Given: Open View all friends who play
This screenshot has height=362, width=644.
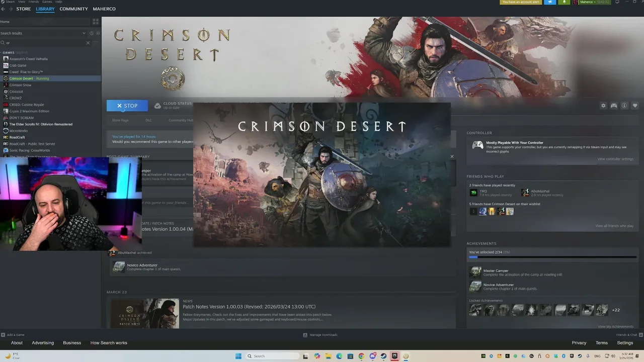Looking at the screenshot, I should pyautogui.click(x=614, y=226).
